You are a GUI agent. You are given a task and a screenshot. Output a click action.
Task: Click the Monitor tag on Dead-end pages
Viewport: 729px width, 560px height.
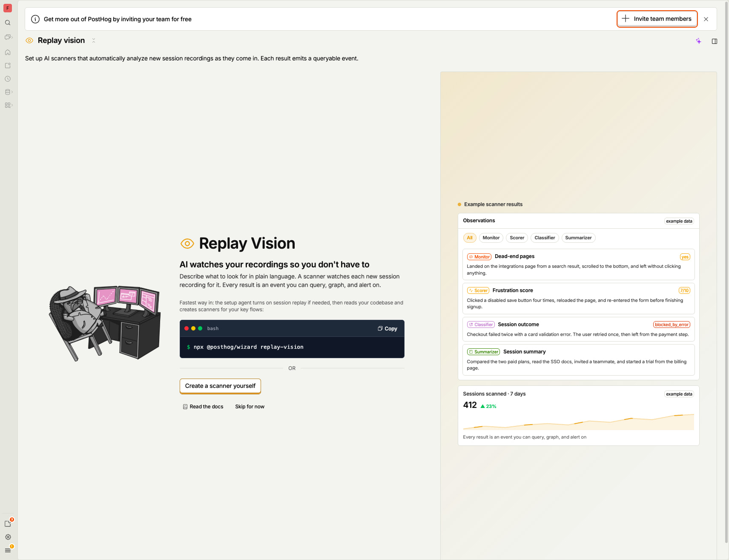click(x=479, y=257)
